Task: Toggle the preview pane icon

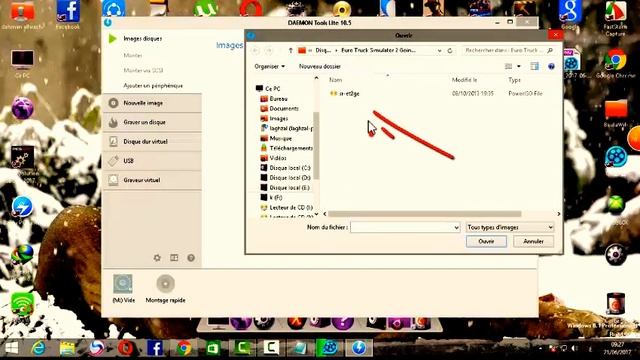Action: (534, 66)
